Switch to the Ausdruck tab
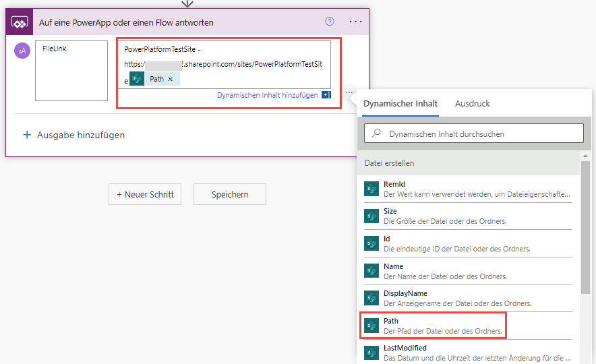This screenshot has width=596, height=364. 473,104
